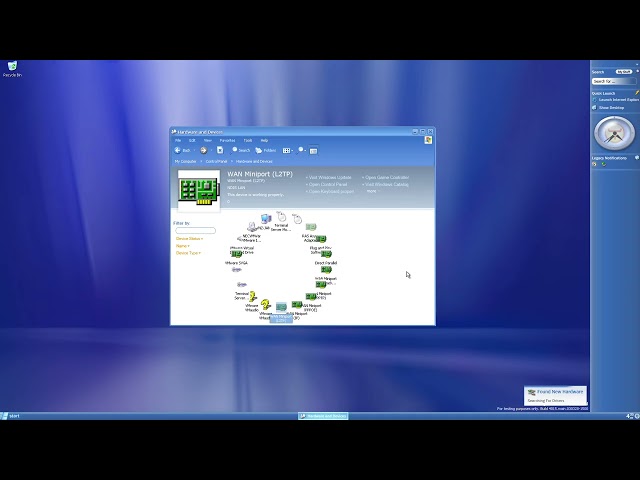Open the Recycle Bin desktop icon
This screenshot has height=480, width=640.
(x=12, y=69)
